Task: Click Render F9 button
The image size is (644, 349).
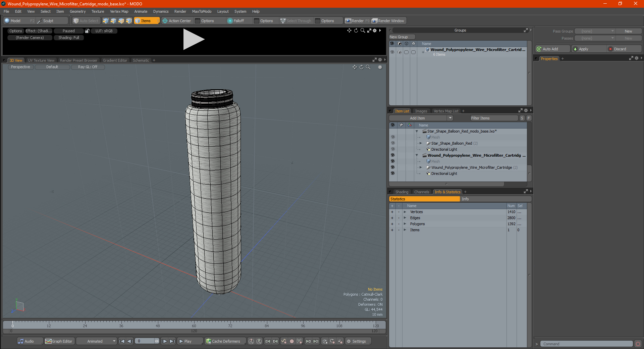Action: pyautogui.click(x=357, y=21)
